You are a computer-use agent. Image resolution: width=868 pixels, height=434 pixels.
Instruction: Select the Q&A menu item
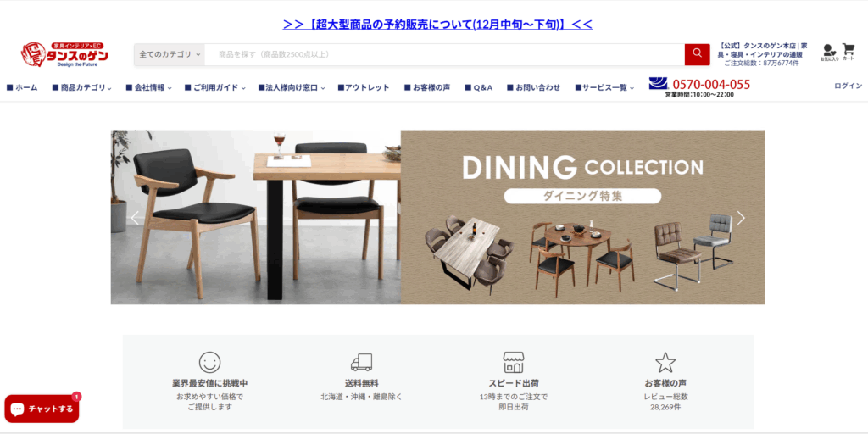[479, 87]
